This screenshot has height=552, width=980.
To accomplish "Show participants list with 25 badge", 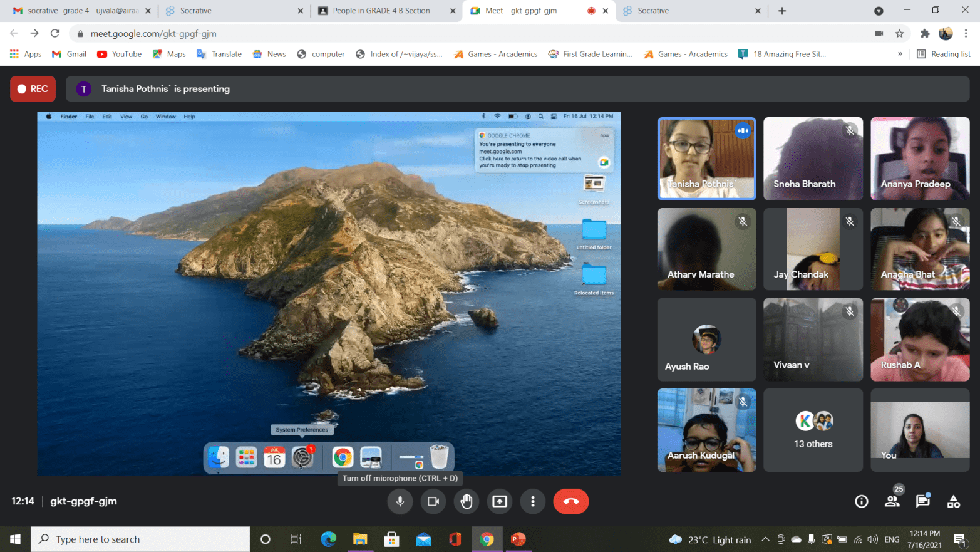I will 892,501.
